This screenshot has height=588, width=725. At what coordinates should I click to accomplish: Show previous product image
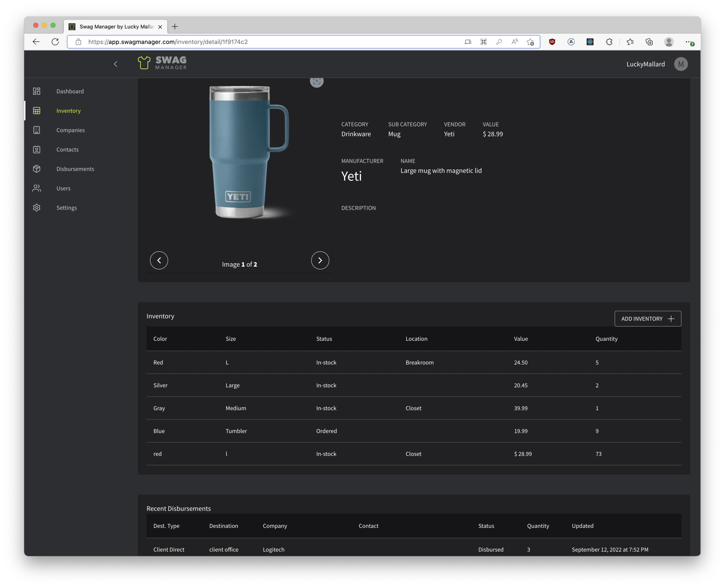(x=159, y=261)
